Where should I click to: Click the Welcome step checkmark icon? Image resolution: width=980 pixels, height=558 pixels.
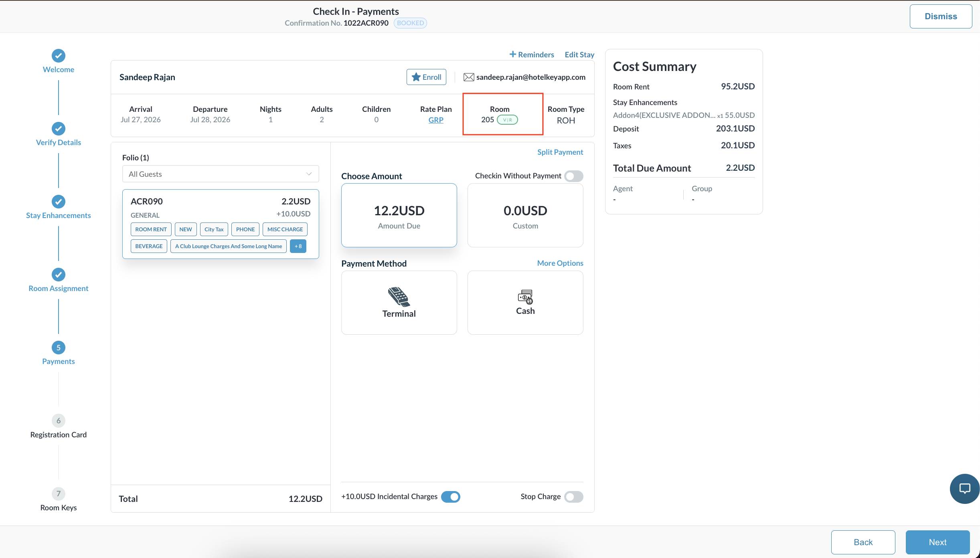[59, 56]
